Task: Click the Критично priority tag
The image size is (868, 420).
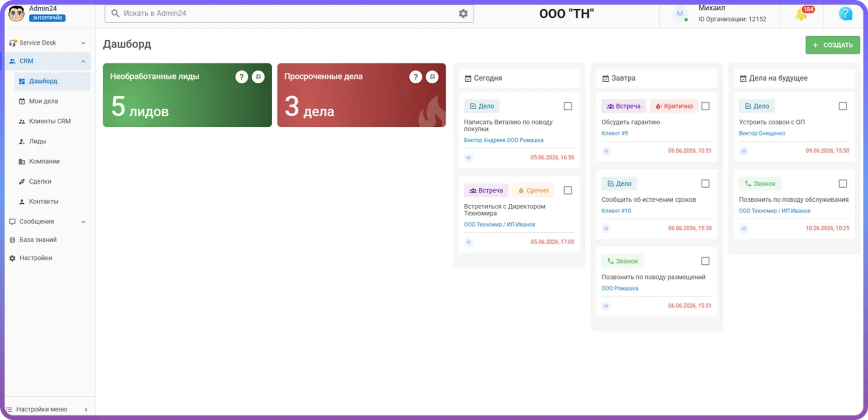Action: [674, 106]
